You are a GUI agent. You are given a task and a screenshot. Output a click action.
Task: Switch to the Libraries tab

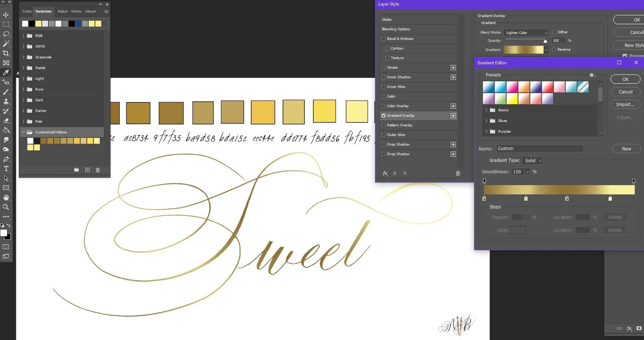[91, 11]
